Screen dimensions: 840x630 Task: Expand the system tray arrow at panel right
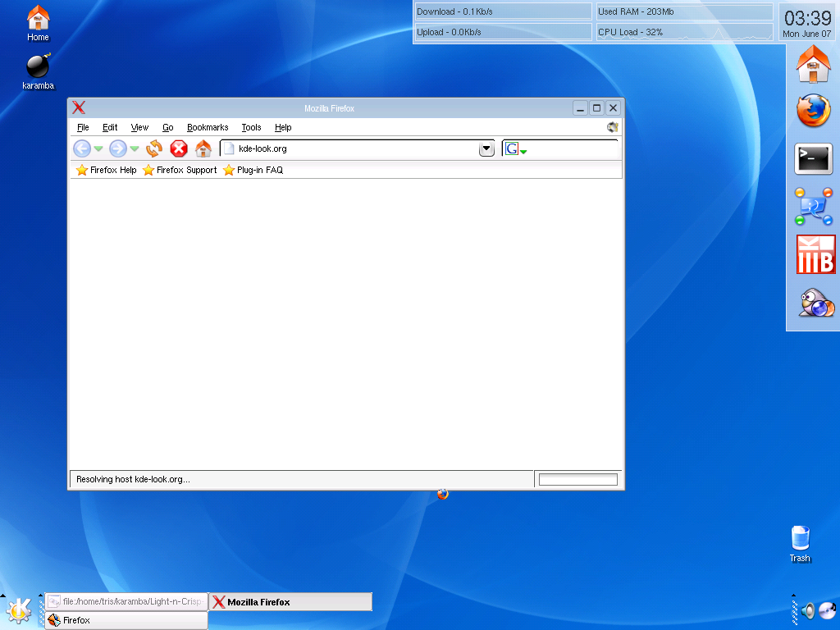[793, 595]
